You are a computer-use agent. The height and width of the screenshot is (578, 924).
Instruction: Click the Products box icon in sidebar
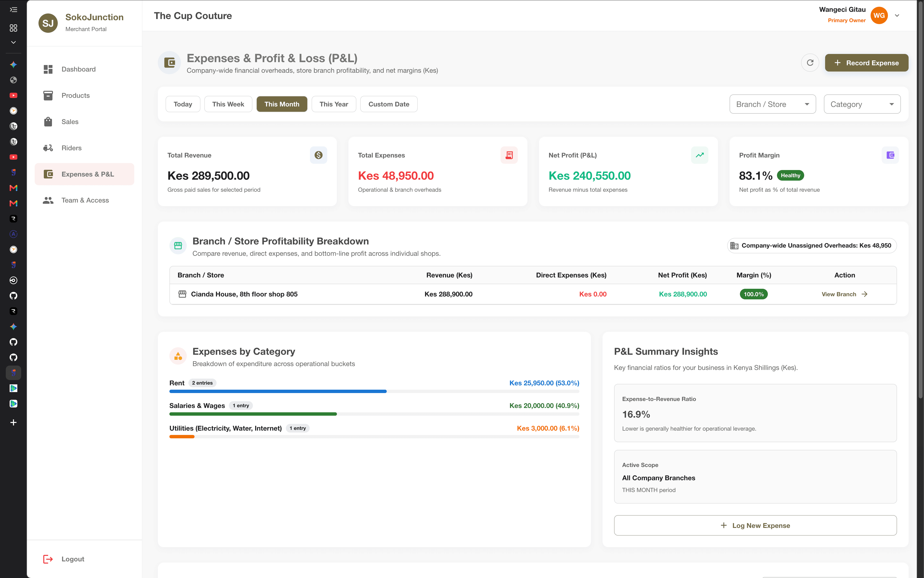click(x=48, y=96)
